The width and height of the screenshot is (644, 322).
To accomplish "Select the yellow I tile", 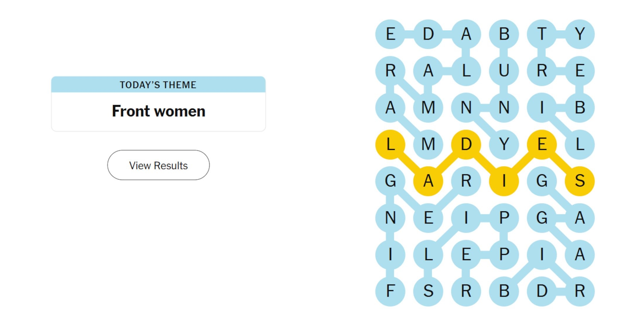I will 504,181.
